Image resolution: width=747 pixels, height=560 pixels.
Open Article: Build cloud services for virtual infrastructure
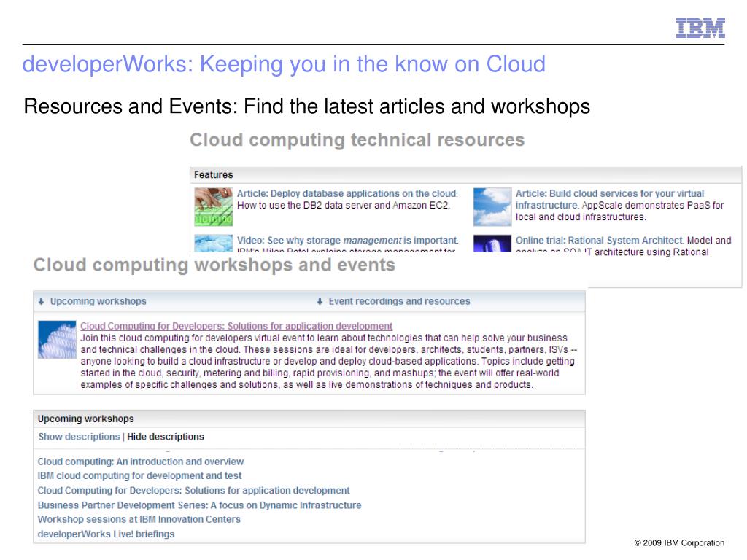pos(610,199)
